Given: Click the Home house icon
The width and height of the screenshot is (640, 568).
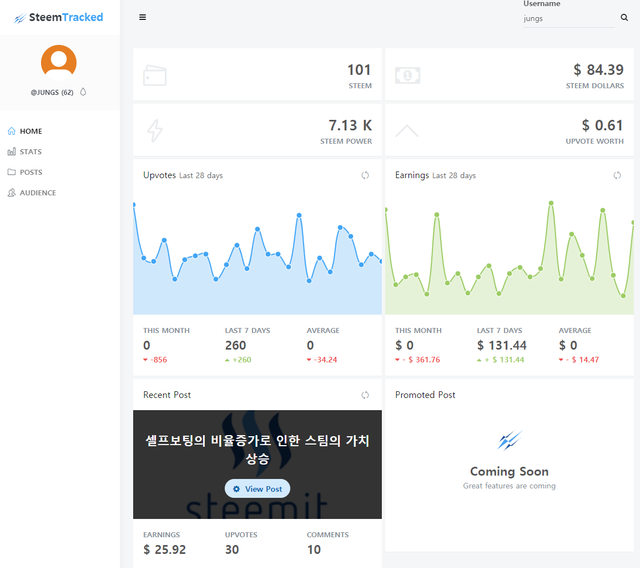Looking at the screenshot, I should pos(11,131).
